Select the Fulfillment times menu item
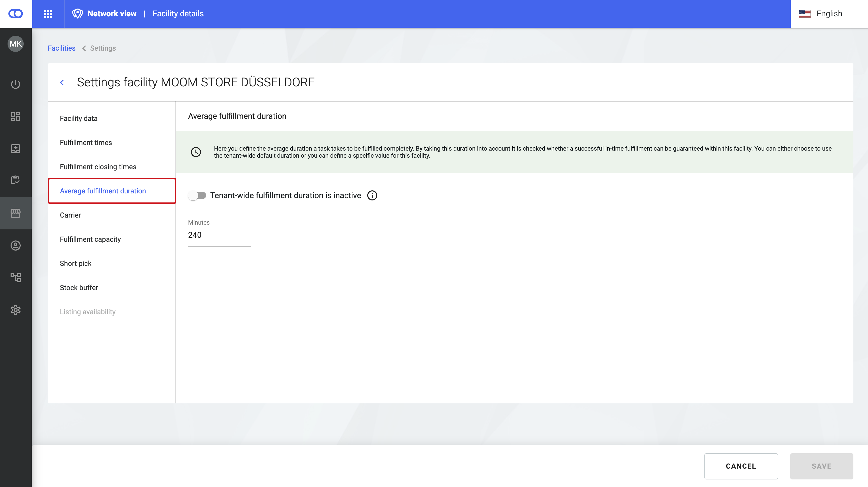Viewport: 868px width, 487px height. click(86, 143)
